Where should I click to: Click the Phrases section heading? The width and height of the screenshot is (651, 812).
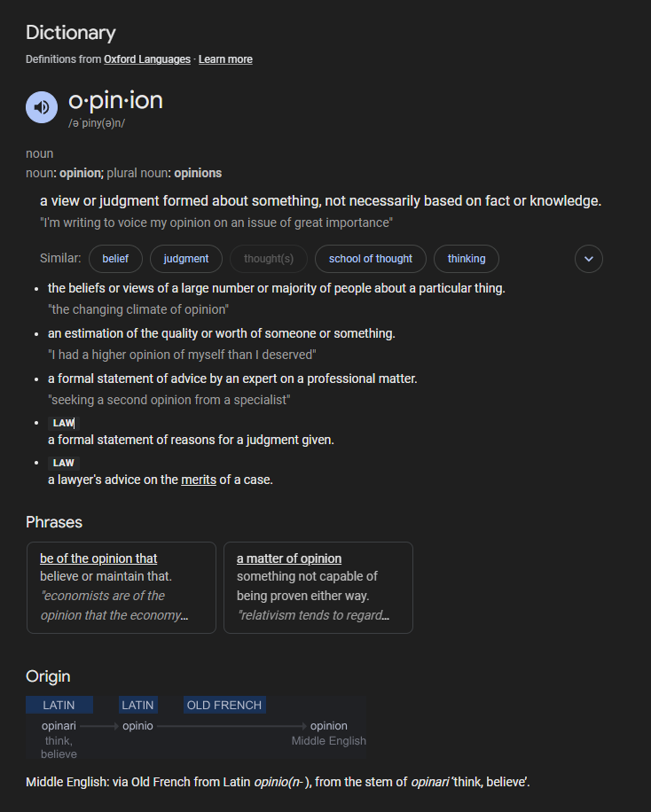pyautogui.click(x=54, y=522)
